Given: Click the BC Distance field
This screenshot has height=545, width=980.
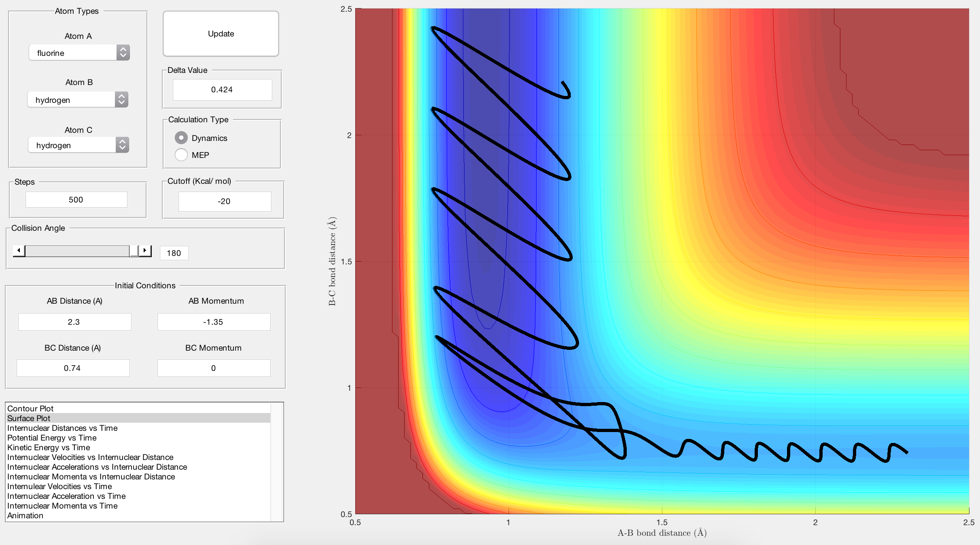Looking at the screenshot, I should coord(73,368).
